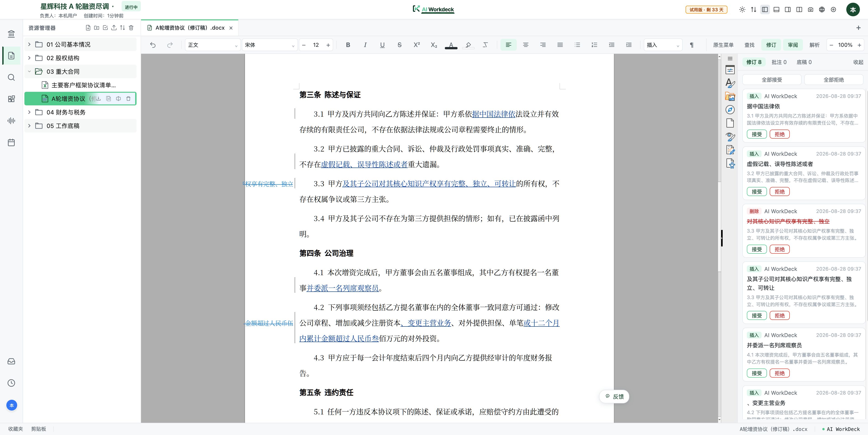Decrease paragraph indent

click(612, 45)
